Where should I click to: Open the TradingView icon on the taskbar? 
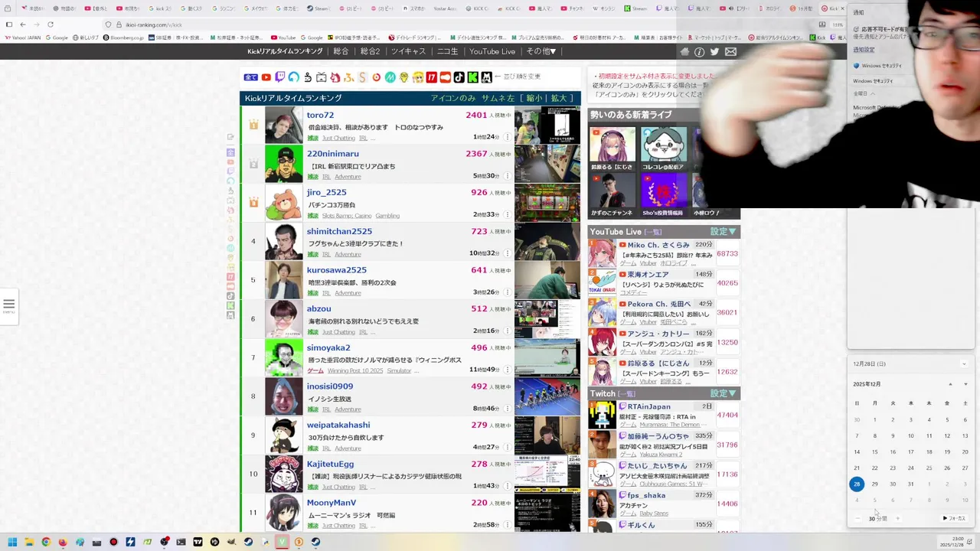[x=198, y=542]
